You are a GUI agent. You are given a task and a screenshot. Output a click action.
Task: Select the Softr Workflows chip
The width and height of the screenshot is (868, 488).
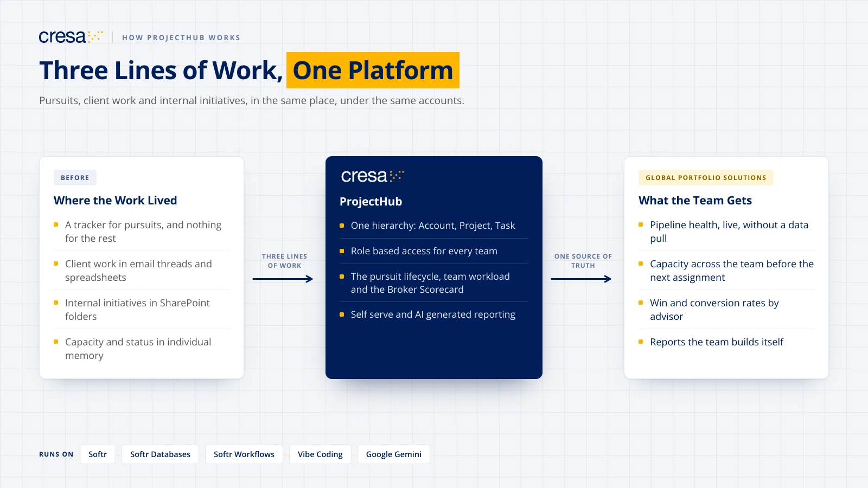pyautogui.click(x=244, y=454)
